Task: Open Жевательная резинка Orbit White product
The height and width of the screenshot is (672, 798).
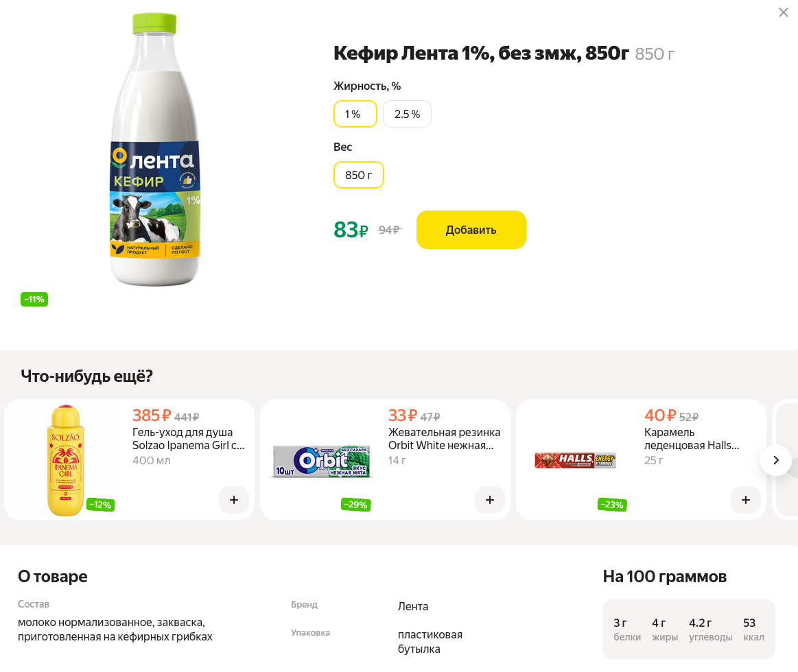Action: pos(444,439)
